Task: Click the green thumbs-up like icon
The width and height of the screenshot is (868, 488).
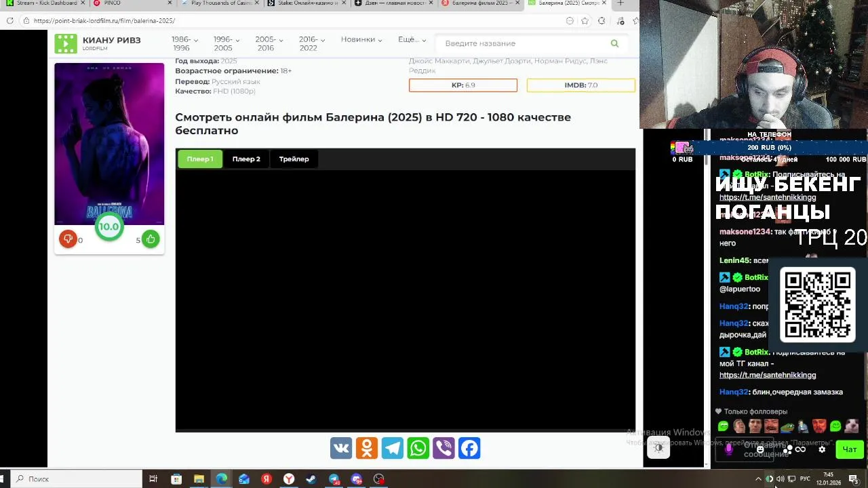Action: coord(151,239)
